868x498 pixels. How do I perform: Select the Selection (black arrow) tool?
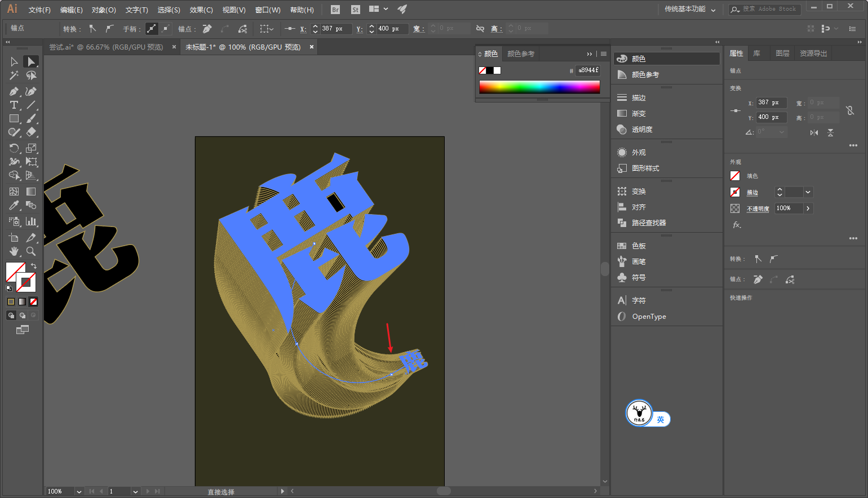pyautogui.click(x=14, y=61)
